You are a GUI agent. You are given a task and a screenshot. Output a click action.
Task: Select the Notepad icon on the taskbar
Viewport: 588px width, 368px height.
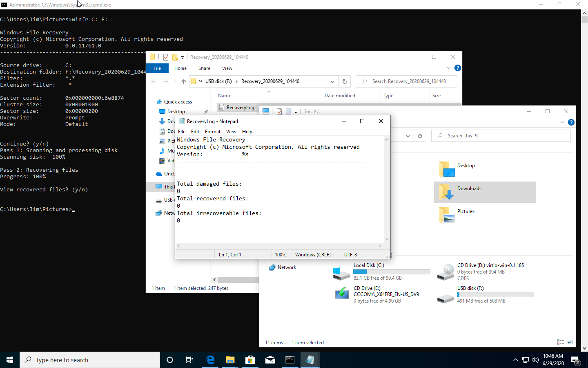[x=310, y=360]
